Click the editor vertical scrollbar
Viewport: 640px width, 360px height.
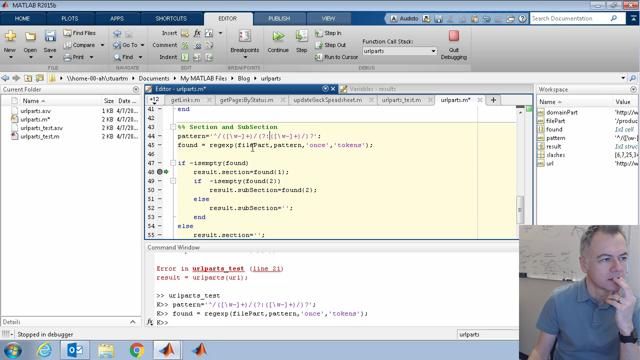coord(520,209)
